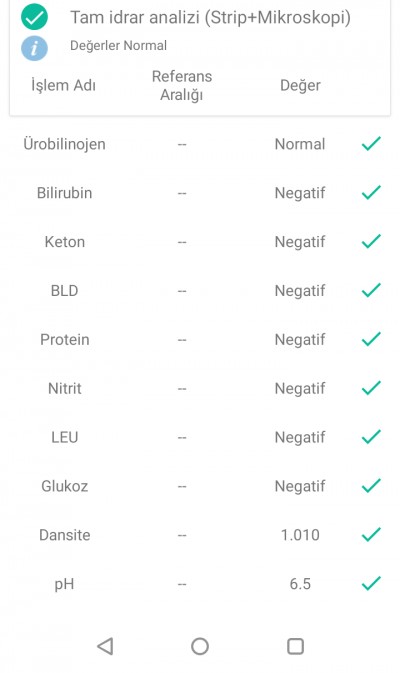400x673 pixels.
Task: Tap the LEU row label
Action: pos(64,437)
